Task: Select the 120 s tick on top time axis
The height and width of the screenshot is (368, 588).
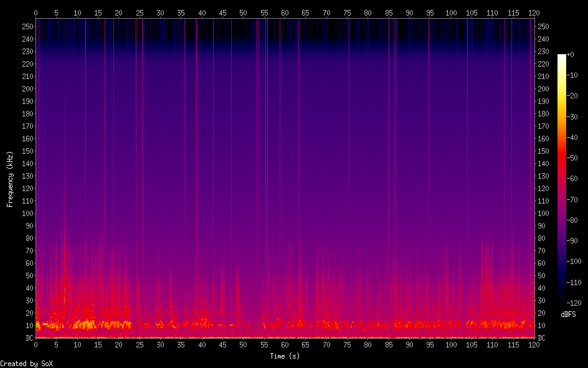Action: 534,12
